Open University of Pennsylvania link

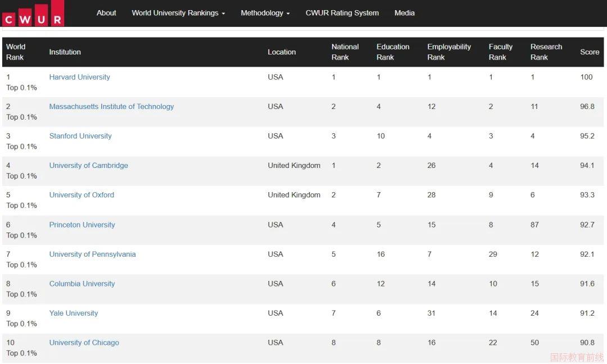[92, 254]
